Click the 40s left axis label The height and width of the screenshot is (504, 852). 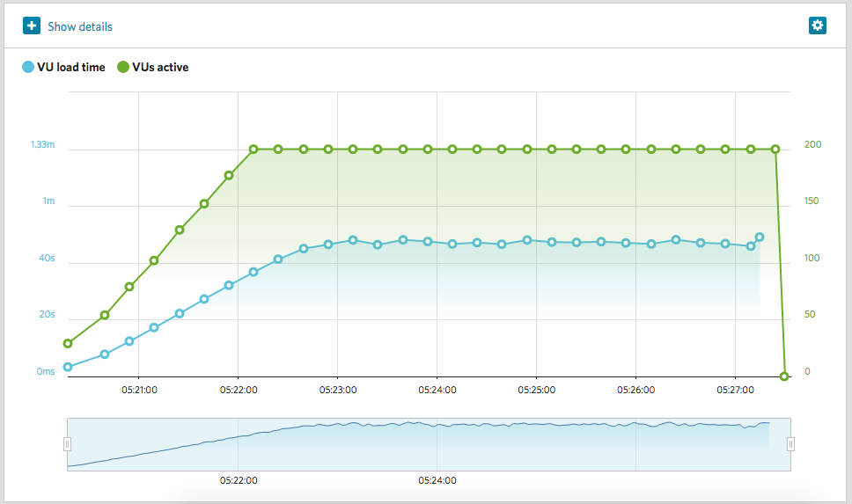pos(47,258)
